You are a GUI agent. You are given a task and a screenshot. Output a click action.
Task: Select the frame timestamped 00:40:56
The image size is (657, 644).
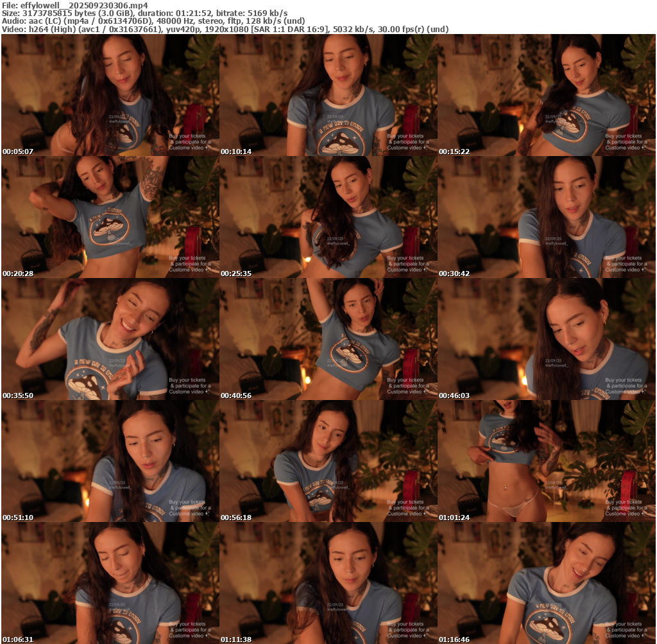[328, 339]
